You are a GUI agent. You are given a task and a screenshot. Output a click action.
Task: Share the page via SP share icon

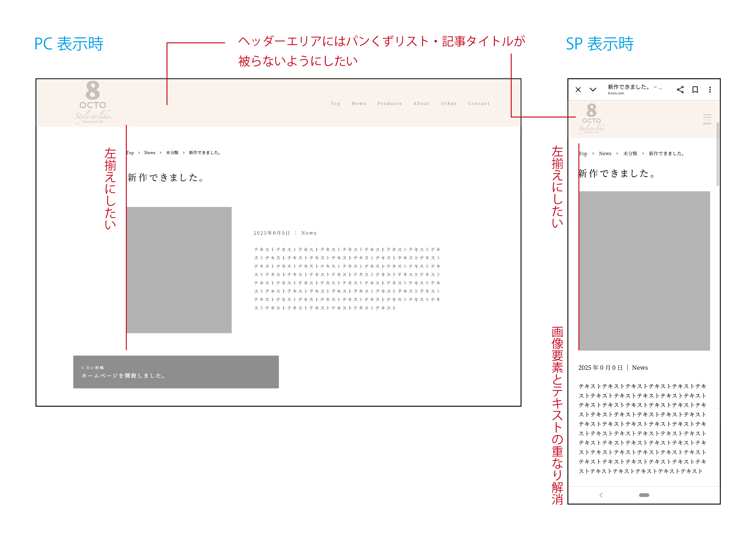click(x=680, y=90)
